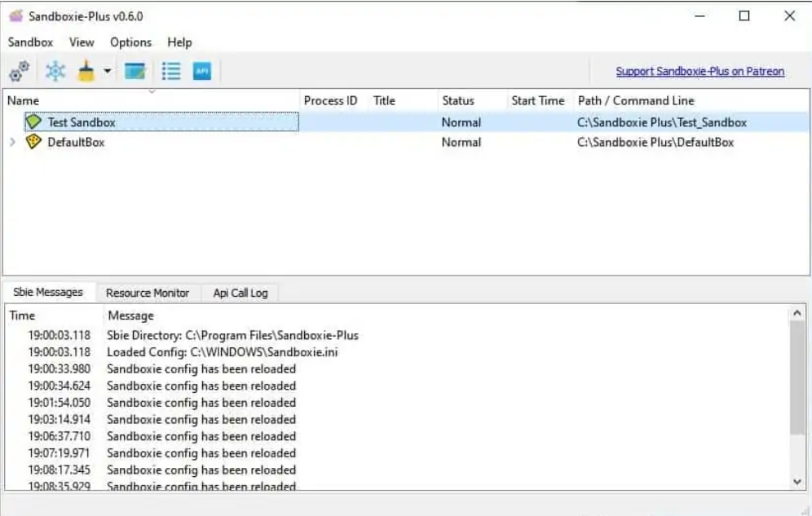Click Normal status of Test Sandbox
The height and width of the screenshot is (516, 812).
point(461,122)
